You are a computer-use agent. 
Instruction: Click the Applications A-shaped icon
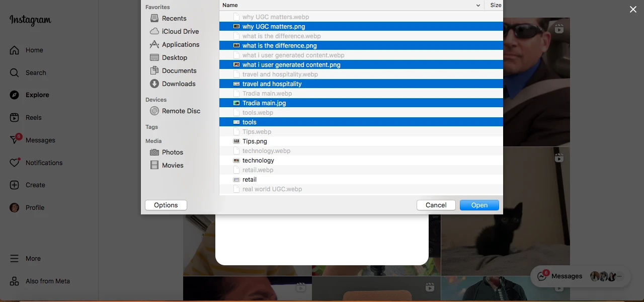click(x=154, y=45)
